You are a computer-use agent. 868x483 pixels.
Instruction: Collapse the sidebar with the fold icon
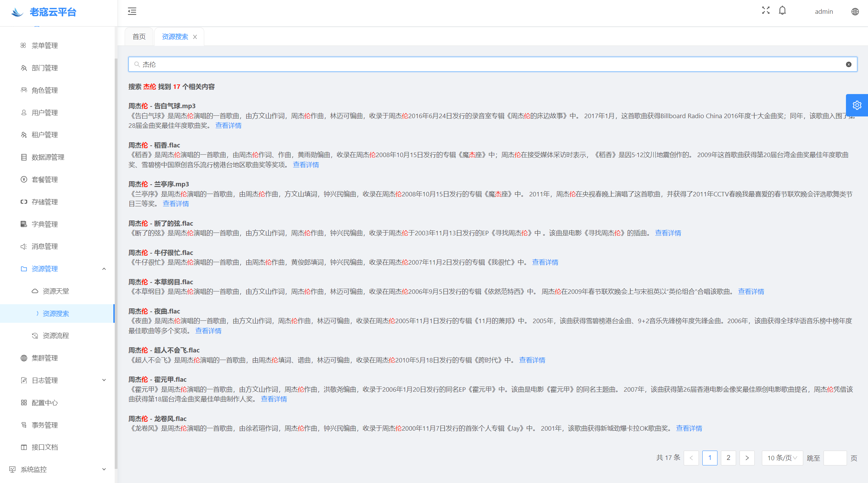[132, 11]
